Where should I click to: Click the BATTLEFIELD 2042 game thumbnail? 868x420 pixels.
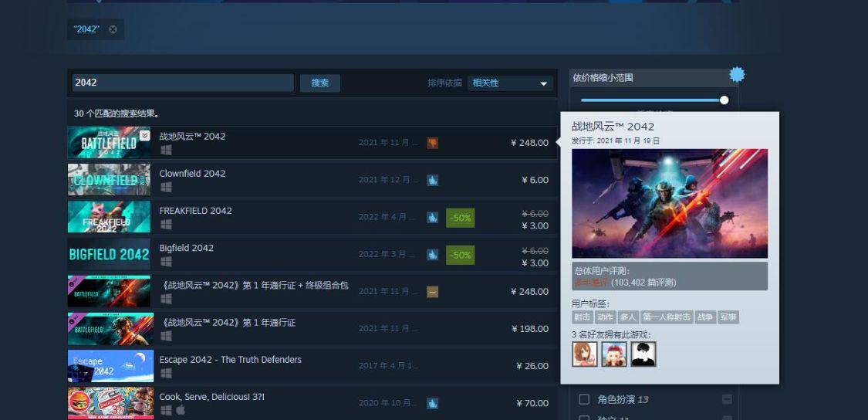109,142
